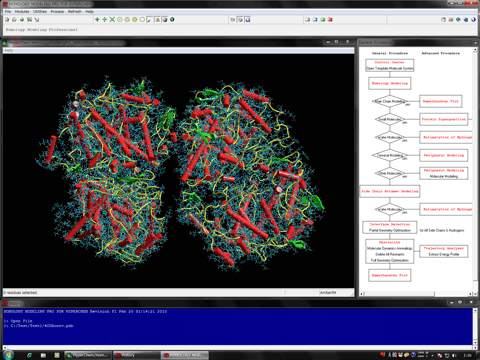This screenshot has width=480, height=360.
Task: Switch to HyperChem taskbar button
Action: pyautogui.click(x=87, y=355)
